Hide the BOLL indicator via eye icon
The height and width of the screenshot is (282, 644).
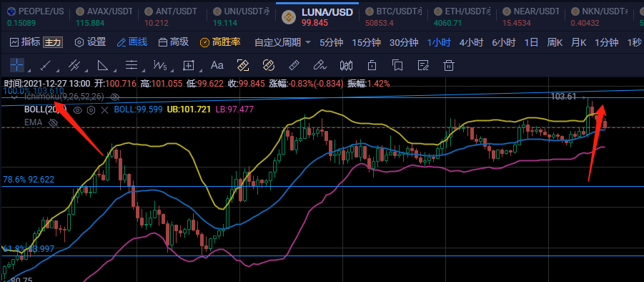pyautogui.click(x=77, y=110)
